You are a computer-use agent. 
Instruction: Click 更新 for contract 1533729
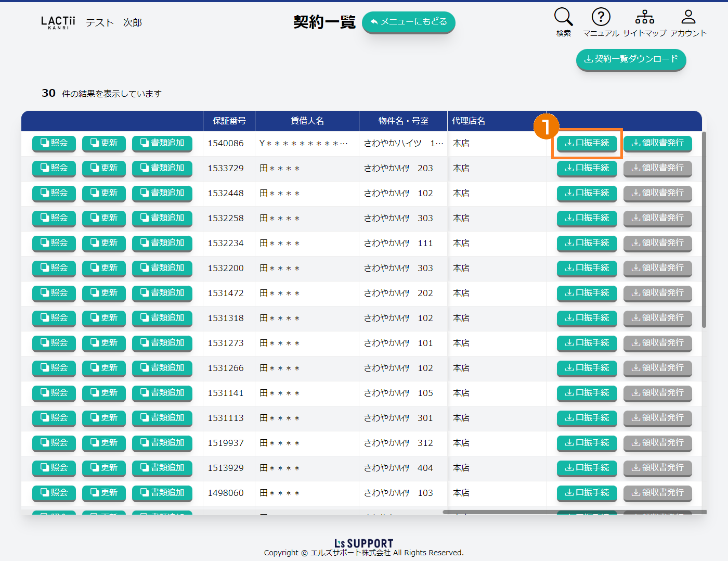tap(104, 168)
